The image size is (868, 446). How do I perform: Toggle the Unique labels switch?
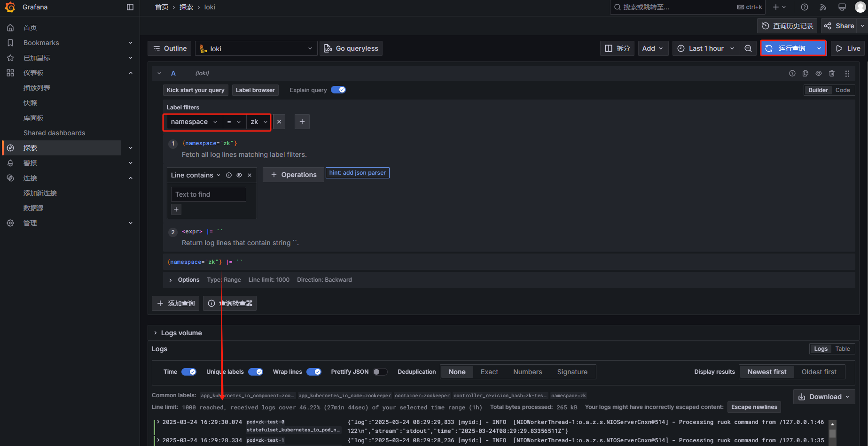(x=256, y=372)
